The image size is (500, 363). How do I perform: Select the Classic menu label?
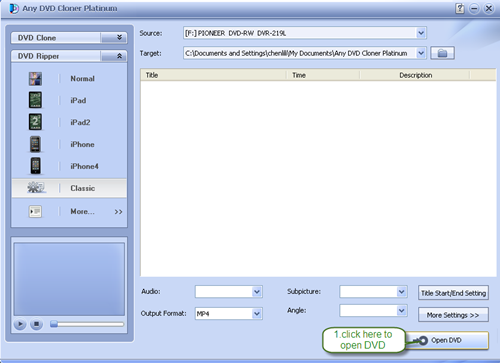[83, 188]
